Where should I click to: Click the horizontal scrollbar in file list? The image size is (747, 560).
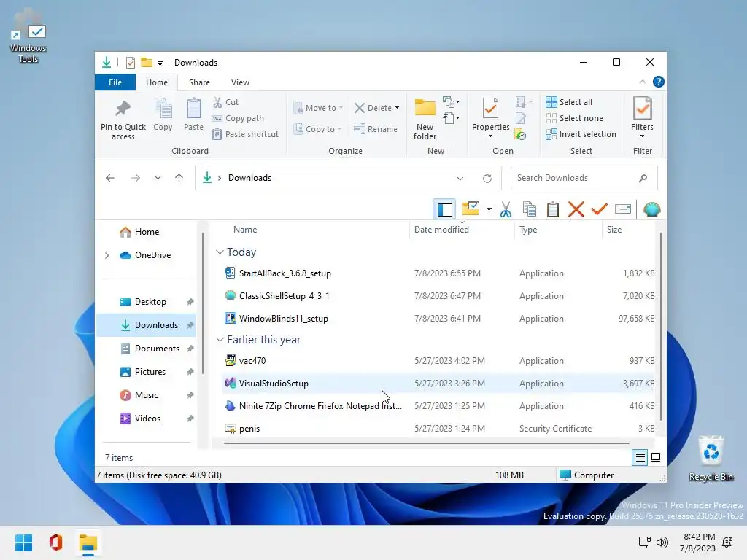coord(426,443)
